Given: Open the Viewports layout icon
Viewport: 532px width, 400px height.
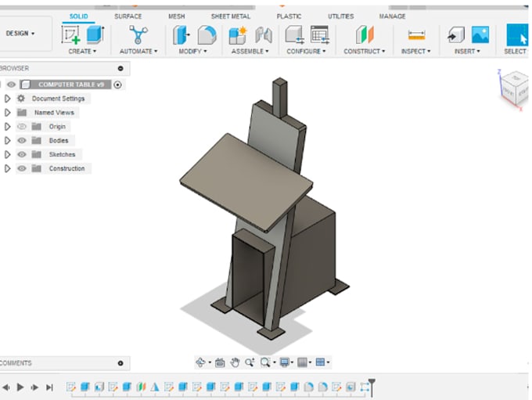Looking at the screenshot, I should [x=320, y=362].
